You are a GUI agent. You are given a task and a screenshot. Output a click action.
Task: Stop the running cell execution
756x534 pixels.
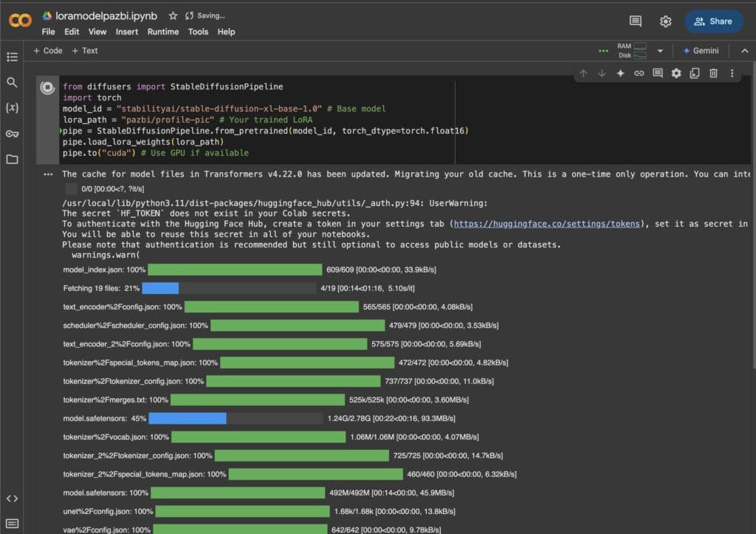click(47, 87)
